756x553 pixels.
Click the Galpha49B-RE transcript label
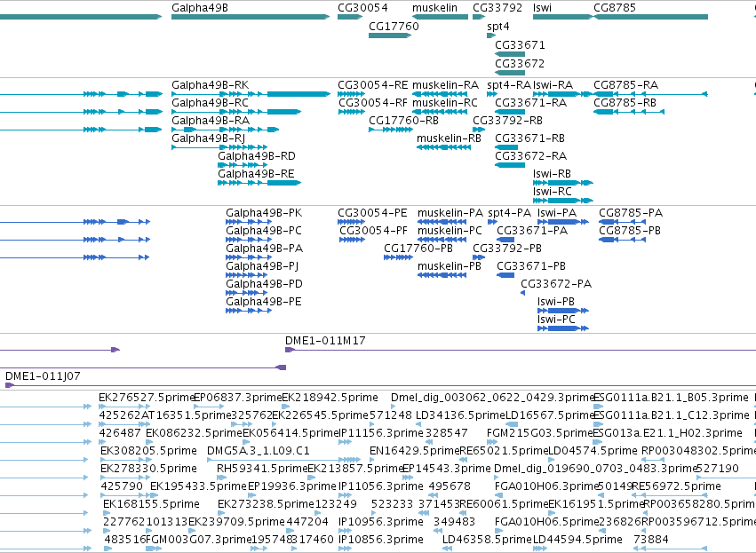tap(256, 174)
